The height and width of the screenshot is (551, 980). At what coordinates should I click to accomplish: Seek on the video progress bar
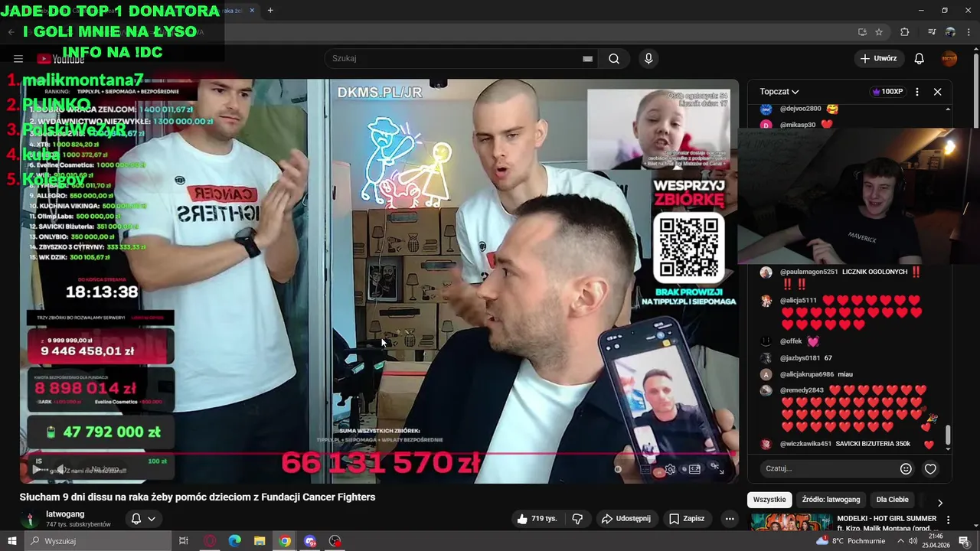379,455
